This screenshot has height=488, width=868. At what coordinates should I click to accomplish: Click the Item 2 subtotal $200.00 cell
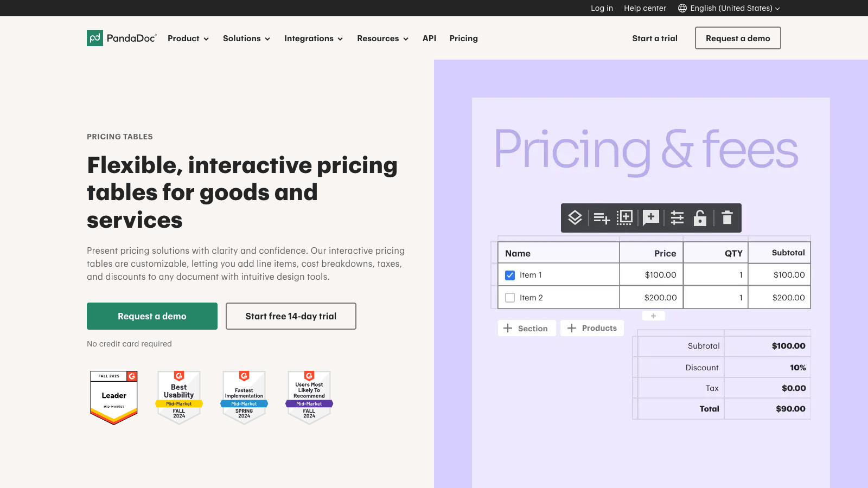coord(780,298)
